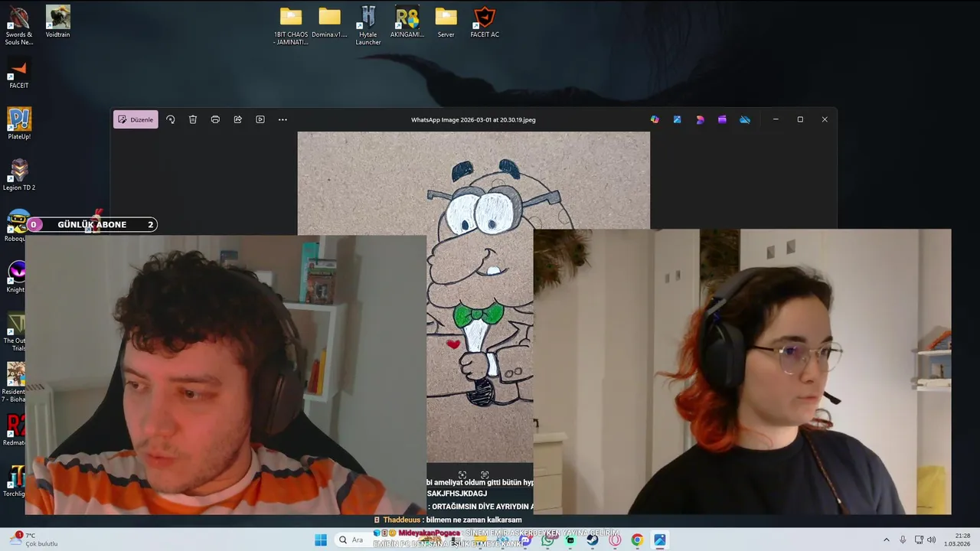Open Steam from the taskbar

point(593,540)
